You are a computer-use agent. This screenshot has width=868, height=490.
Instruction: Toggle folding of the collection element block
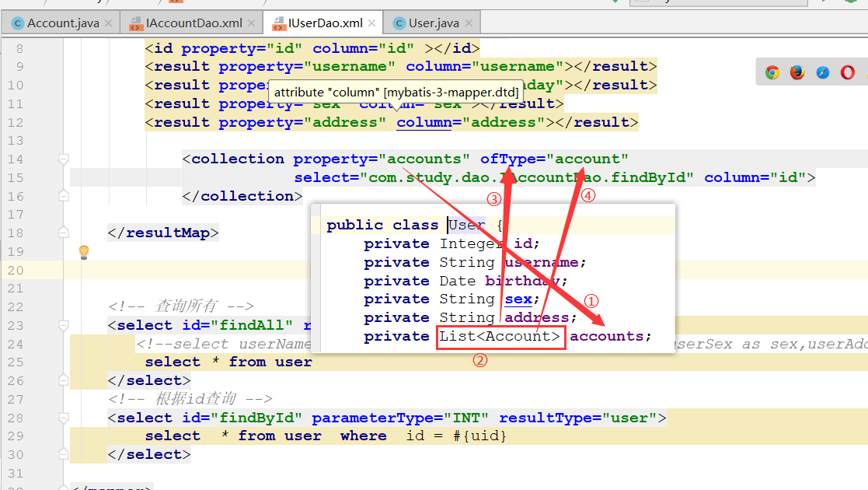coord(64,159)
